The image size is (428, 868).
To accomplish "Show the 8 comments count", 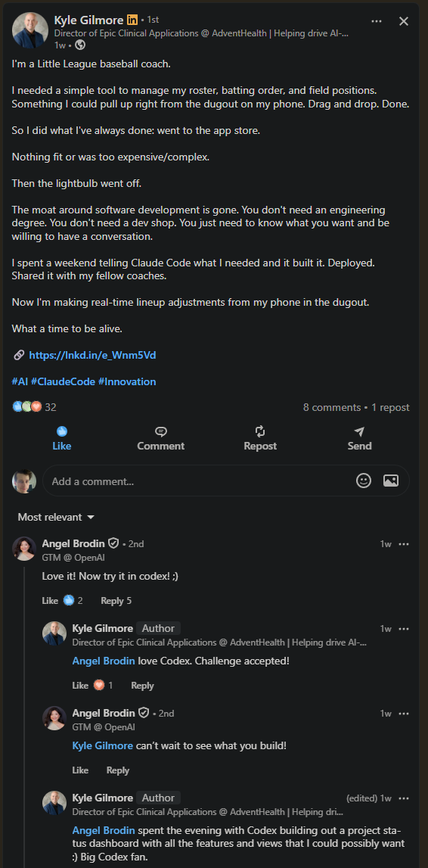I will (x=332, y=407).
